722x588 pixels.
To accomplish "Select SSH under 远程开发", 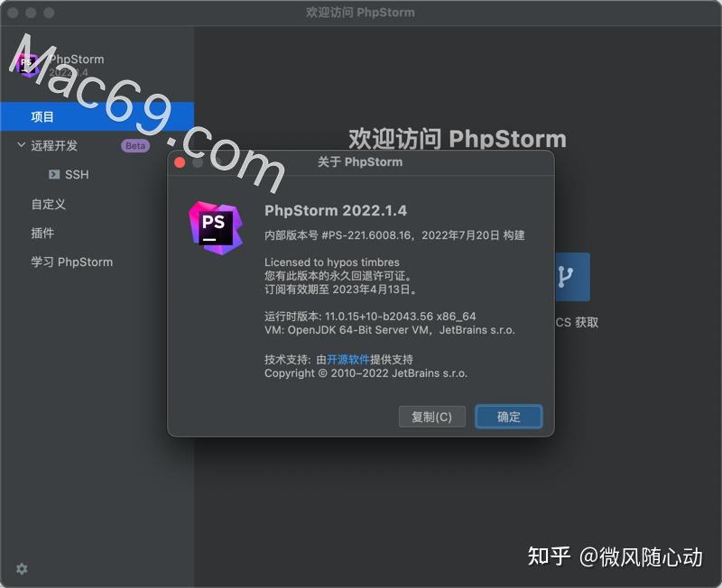I will tap(76, 174).
